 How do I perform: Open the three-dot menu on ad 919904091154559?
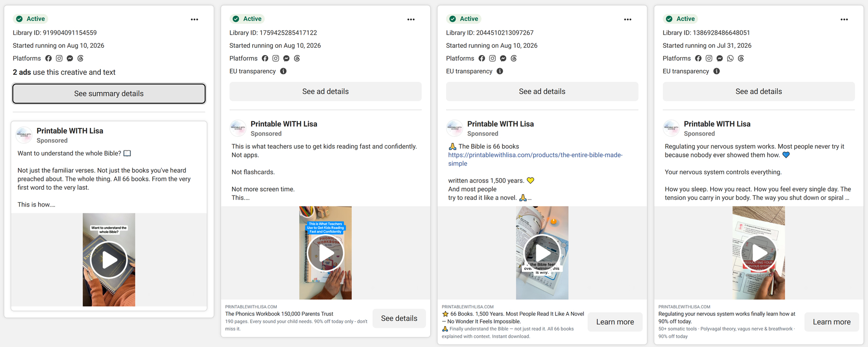194,19
